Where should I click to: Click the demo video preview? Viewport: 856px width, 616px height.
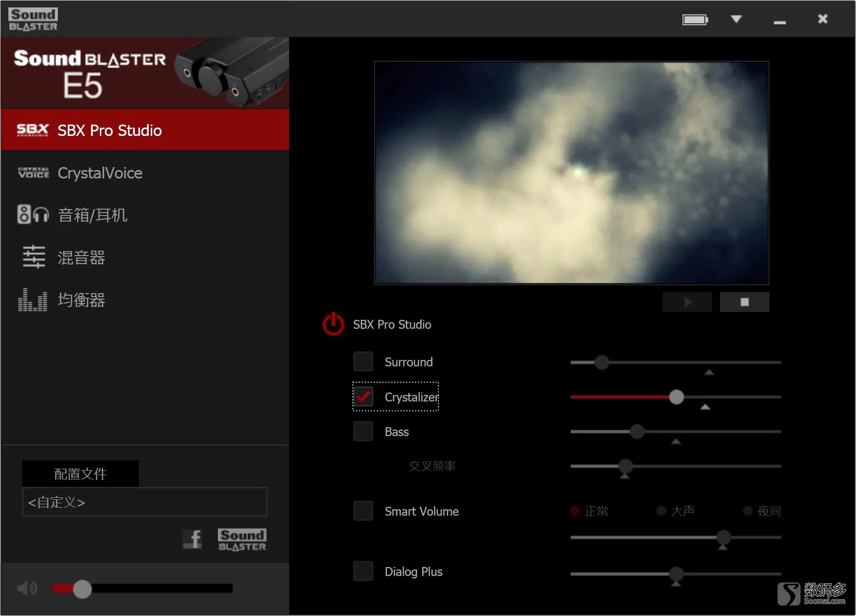(x=572, y=173)
